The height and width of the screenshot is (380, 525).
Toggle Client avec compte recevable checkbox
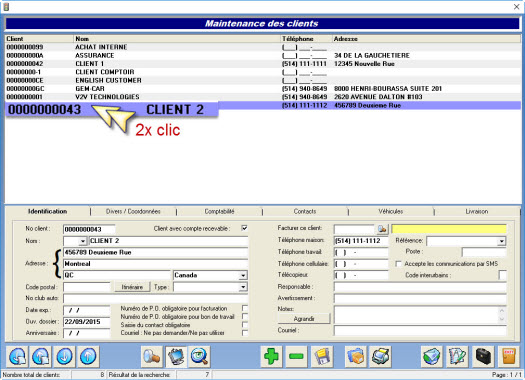click(x=244, y=228)
